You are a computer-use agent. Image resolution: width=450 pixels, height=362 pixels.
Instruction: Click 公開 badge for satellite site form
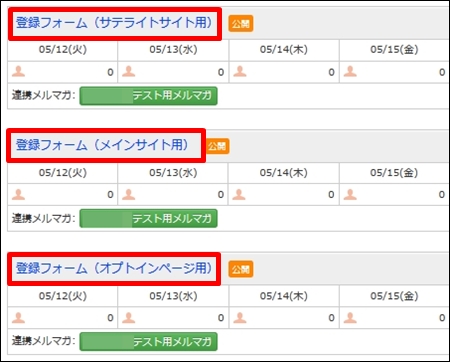click(x=241, y=24)
